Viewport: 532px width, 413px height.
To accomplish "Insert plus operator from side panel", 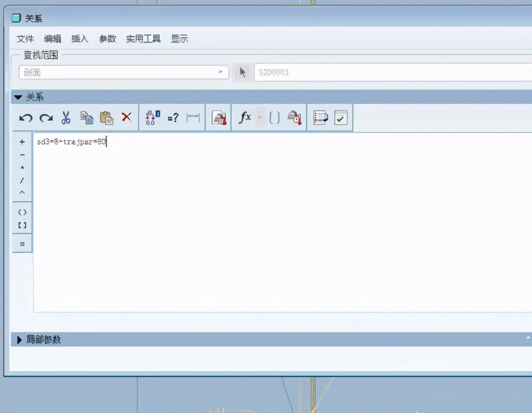I will pyautogui.click(x=22, y=142).
